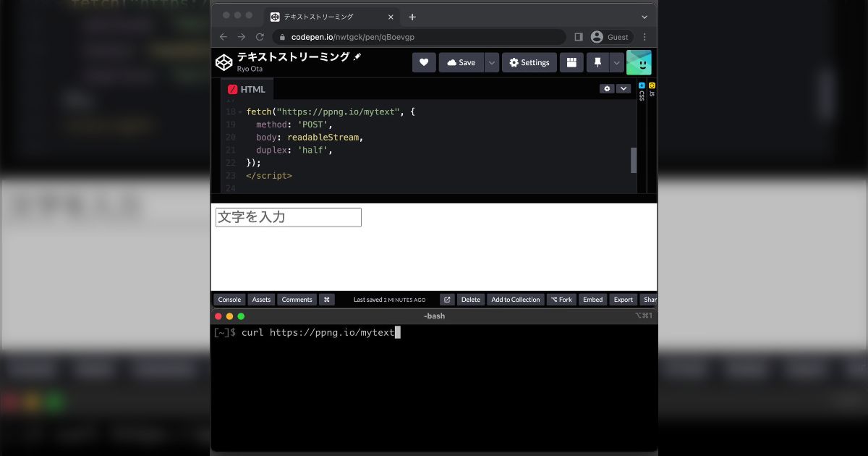Toggle Chrome side panel
Image resolution: width=868 pixels, height=456 pixels.
coord(579,37)
